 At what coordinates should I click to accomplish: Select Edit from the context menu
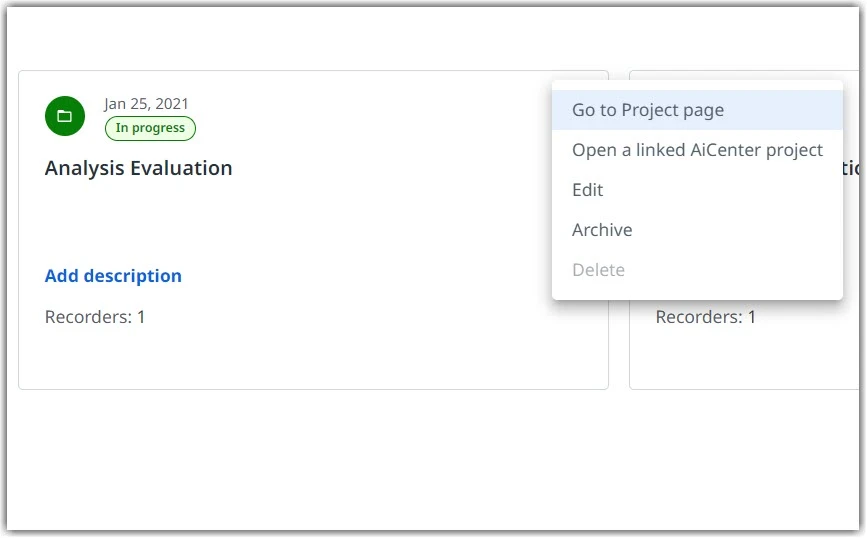tap(697, 190)
